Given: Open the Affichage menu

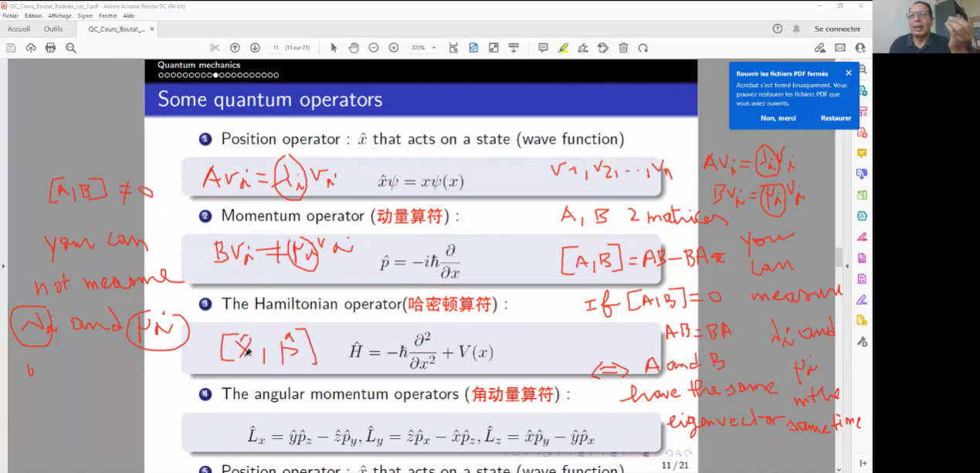Looking at the screenshot, I should point(59,15).
